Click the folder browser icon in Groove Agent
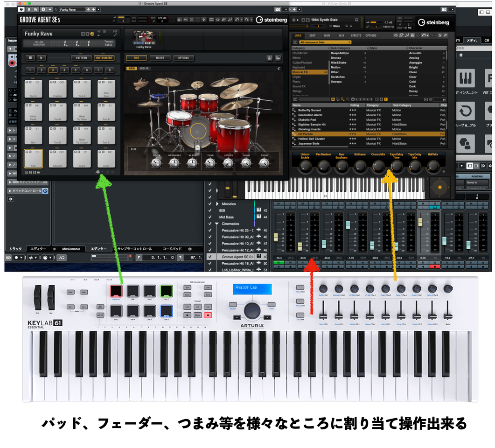The height and width of the screenshot is (448, 495). 278,58
